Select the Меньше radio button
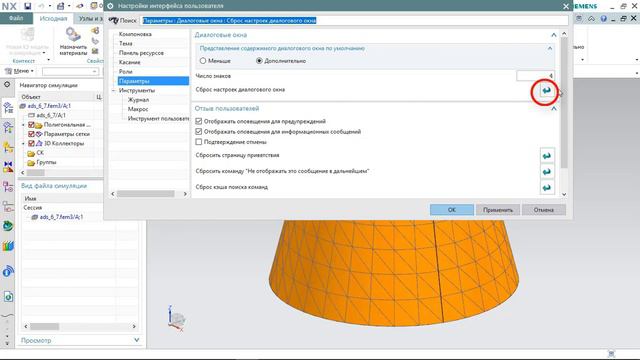The height and width of the screenshot is (360, 640). [203, 61]
